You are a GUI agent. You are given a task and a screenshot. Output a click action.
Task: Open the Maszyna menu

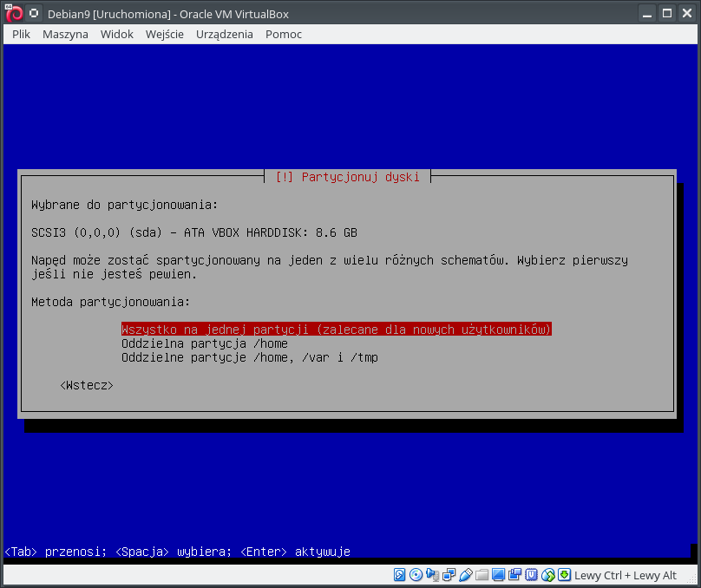tap(65, 34)
